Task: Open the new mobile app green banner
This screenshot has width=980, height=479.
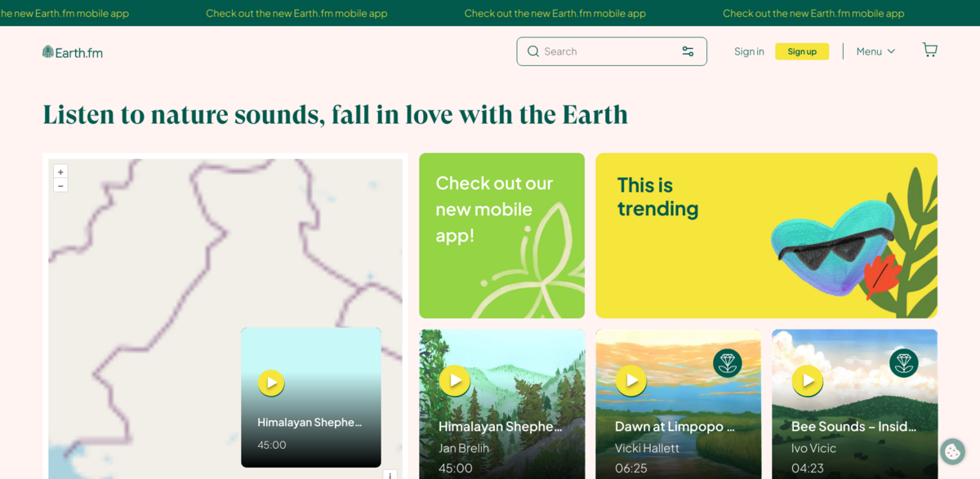Action: (x=501, y=236)
